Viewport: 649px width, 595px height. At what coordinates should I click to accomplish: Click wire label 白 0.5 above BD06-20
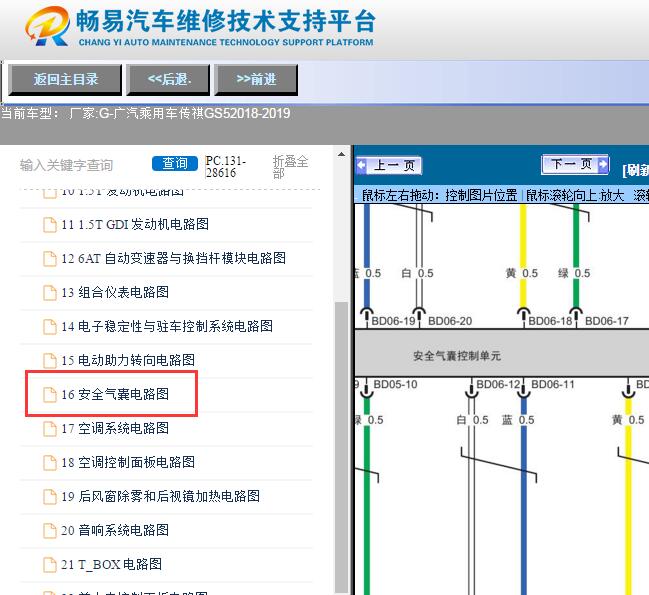tap(417, 273)
